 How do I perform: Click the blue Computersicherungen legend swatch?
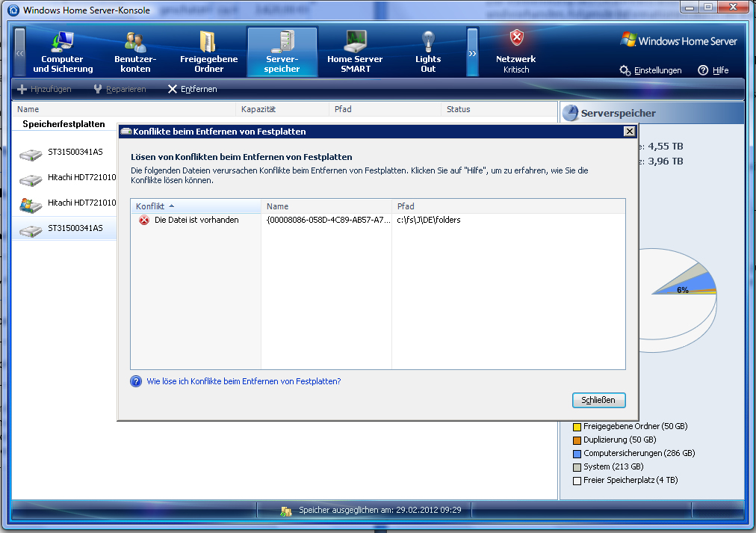click(x=577, y=454)
